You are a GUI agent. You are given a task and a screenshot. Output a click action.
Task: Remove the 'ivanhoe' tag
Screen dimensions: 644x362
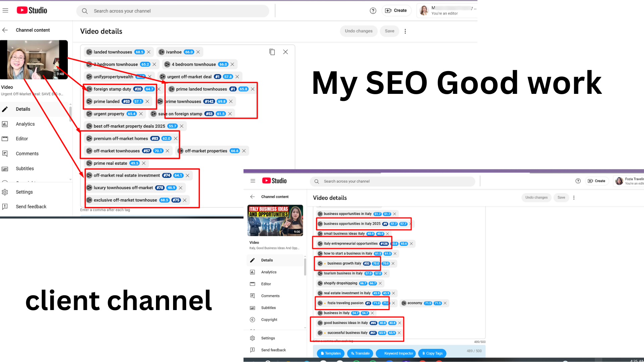tap(198, 52)
